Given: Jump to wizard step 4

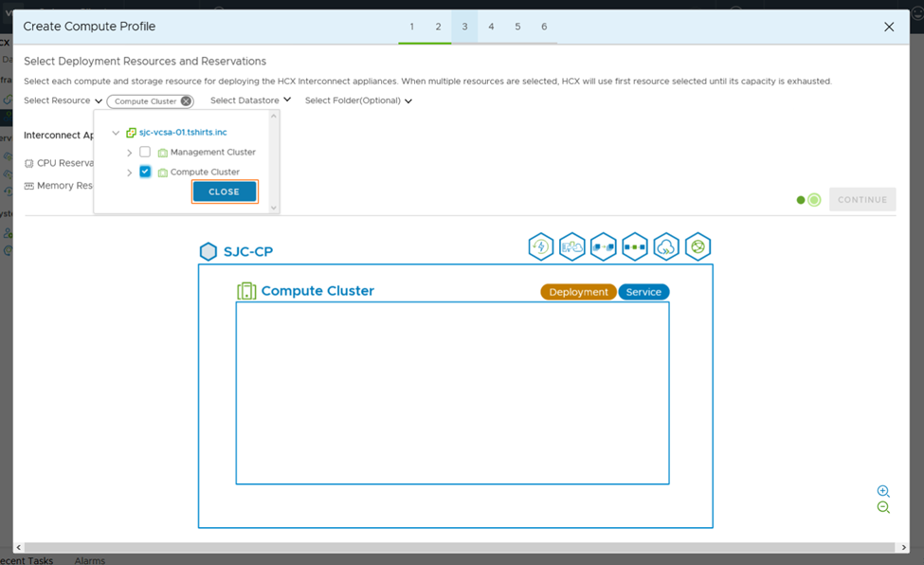Looking at the screenshot, I should pos(491,27).
